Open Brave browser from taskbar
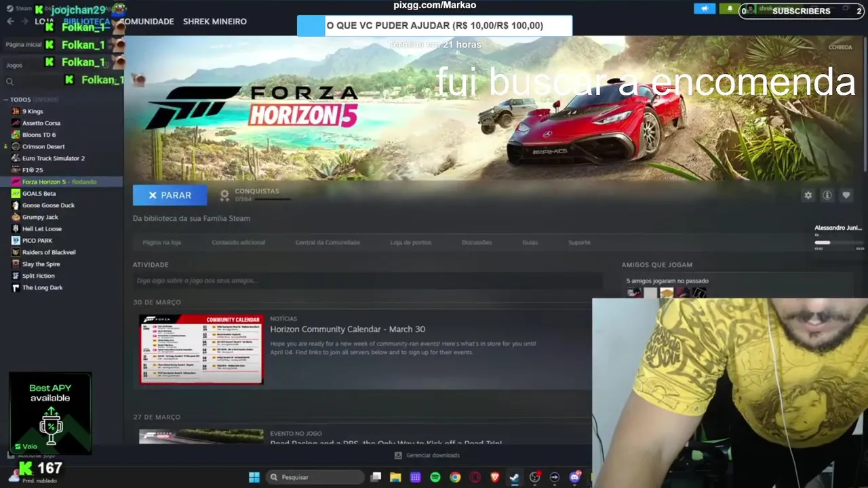Image resolution: width=868 pixels, height=488 pixels. pos(495,477)
